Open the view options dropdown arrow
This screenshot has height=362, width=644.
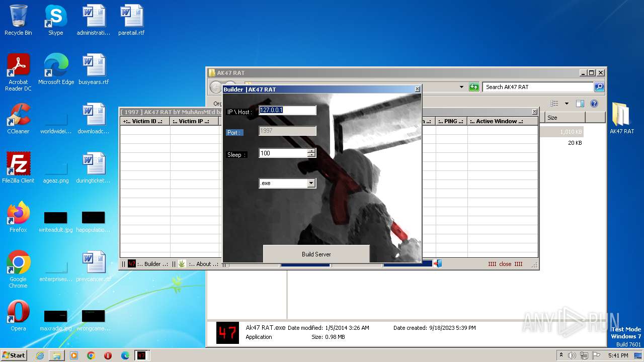tap(567, 104)
